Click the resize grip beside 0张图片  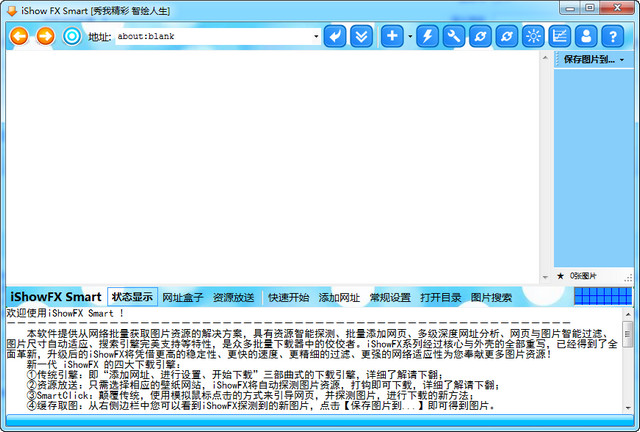point(628,278)
